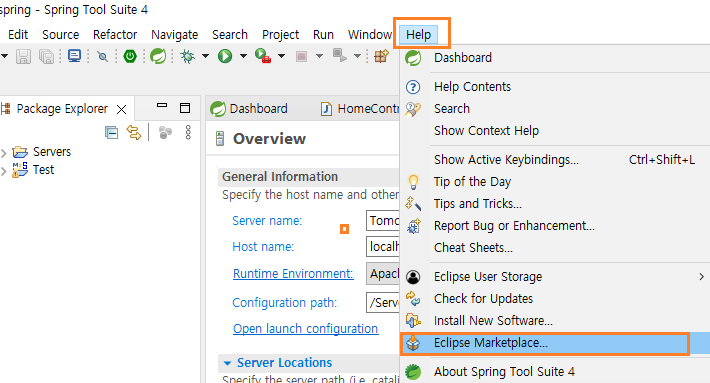Select Help Contents menu item
Screen dimensions: 710x383
(555, 86)
